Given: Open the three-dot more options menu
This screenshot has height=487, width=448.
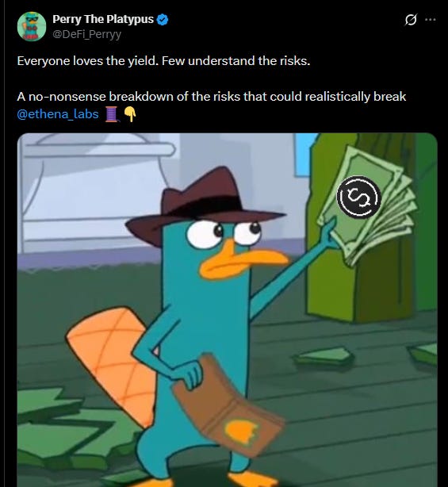Looking at the screenshot, I should [x=430, y=20].
